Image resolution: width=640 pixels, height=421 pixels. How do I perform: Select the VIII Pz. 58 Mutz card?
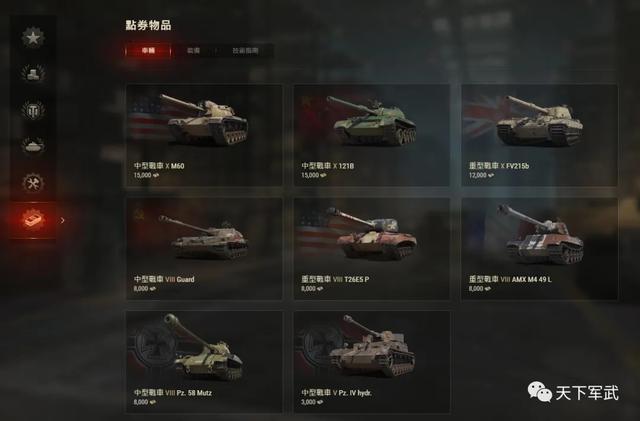(204, 362)
